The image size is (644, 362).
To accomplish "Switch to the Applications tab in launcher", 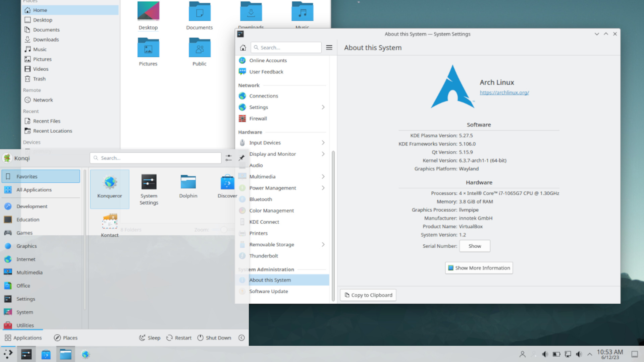I will tap(23, 338).
